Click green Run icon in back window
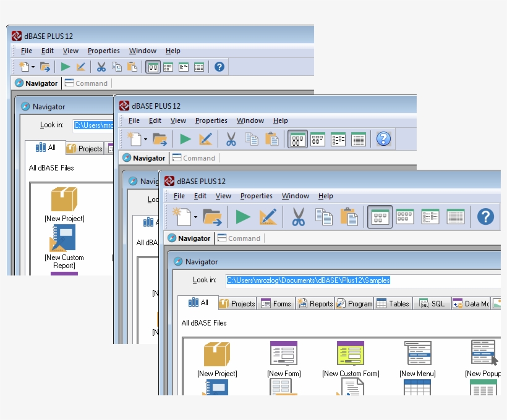The image size is (507, 420). point(66,67)
